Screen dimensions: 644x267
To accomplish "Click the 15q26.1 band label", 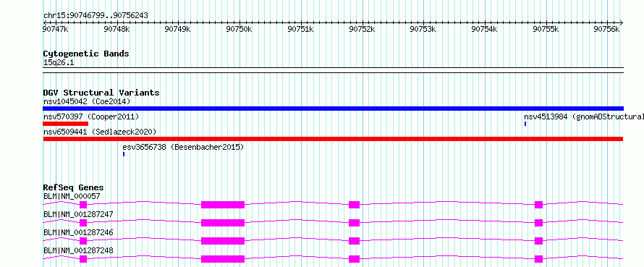I will 59,63.
